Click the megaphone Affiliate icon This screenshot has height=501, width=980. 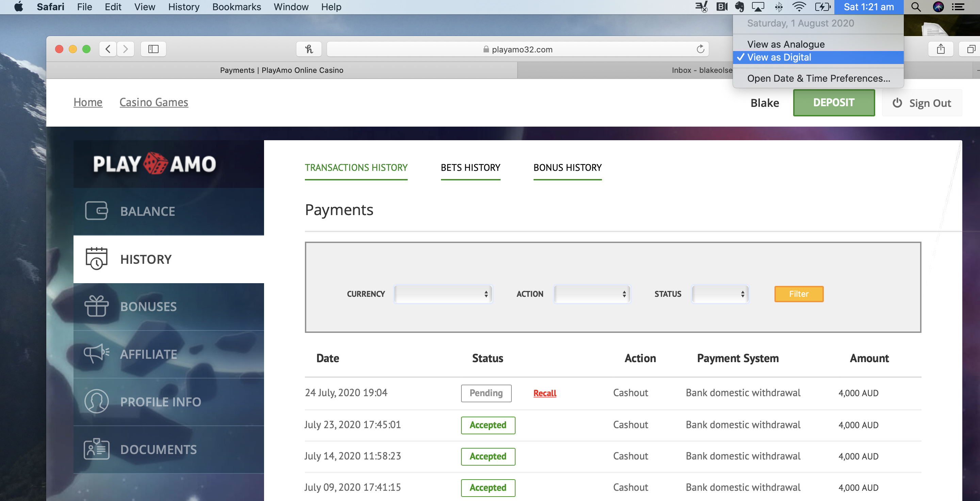96,353
